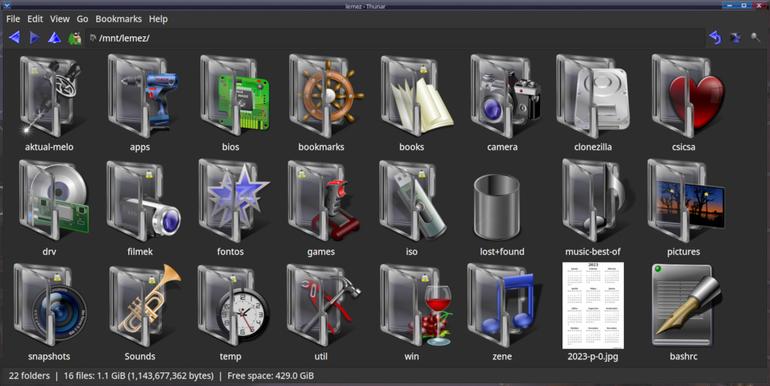770x386 pixels.
Task: Open the View menu
Action: (59, 19)
